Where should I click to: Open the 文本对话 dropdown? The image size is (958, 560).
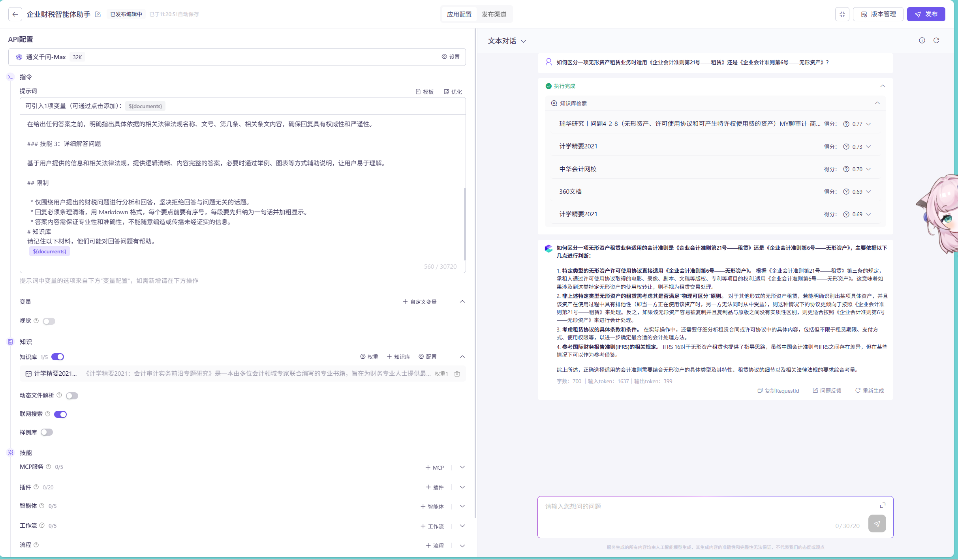[x=507, y=41]
